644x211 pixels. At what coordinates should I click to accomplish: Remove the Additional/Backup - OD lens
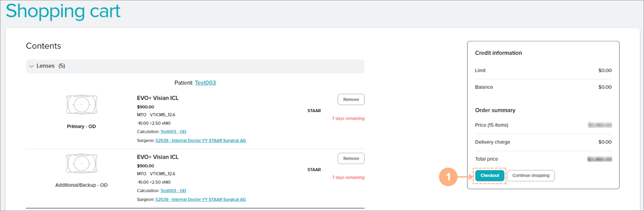point(351,159)
